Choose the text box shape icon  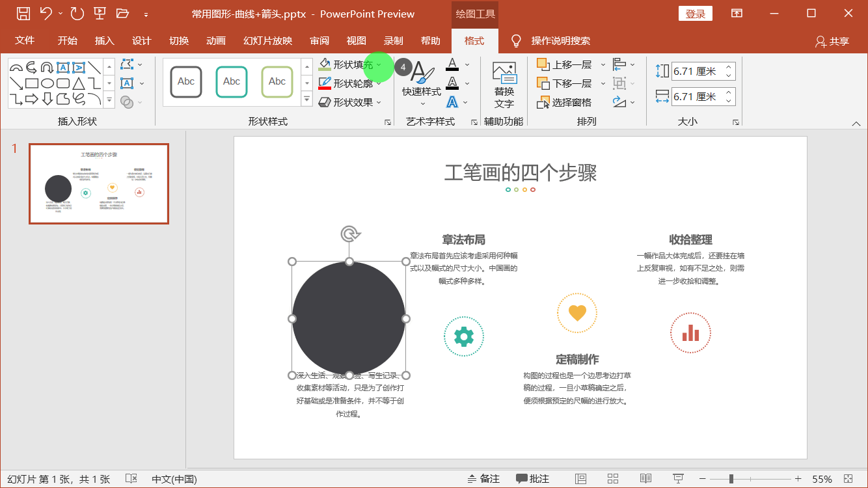(63, 68)
